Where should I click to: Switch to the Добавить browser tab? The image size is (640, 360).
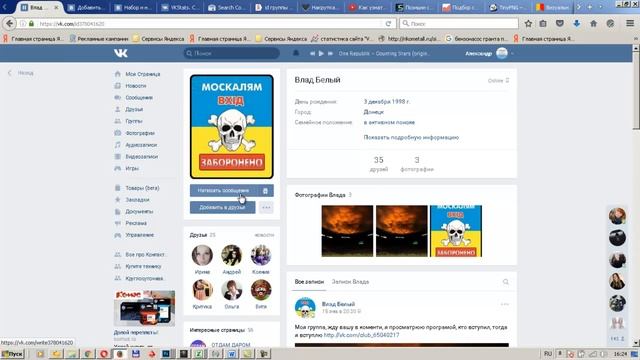(86, 7)
